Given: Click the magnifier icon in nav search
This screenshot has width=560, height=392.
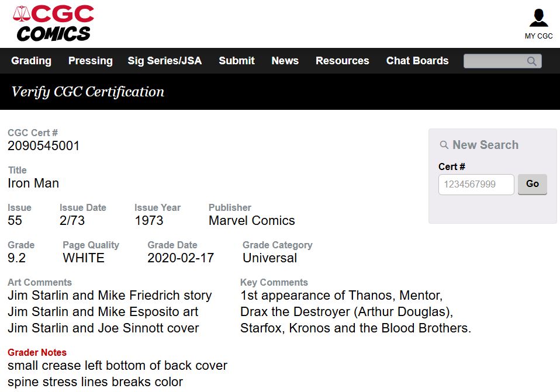Looking at the screenshot, I should [532, 61].
